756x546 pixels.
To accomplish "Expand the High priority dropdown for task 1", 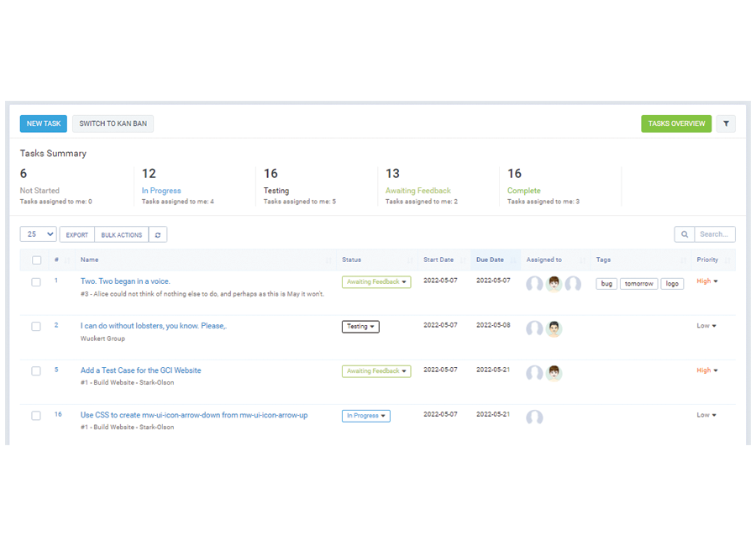I will point(707,281).
